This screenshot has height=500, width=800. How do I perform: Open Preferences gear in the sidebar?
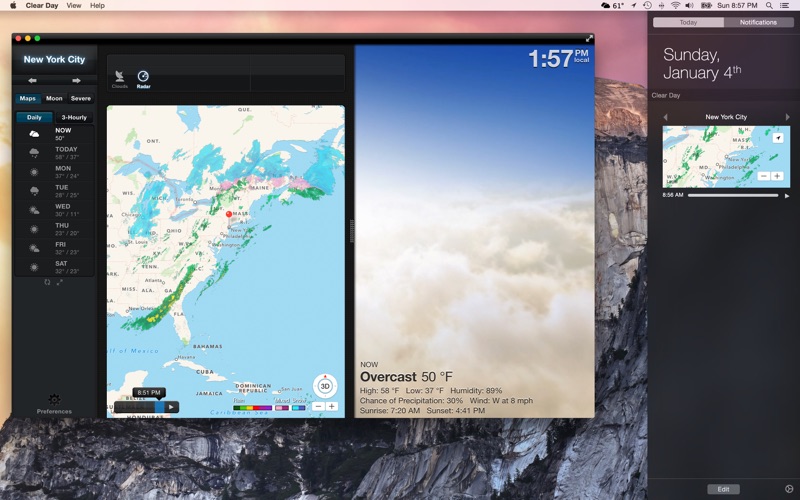coord(54,403)
